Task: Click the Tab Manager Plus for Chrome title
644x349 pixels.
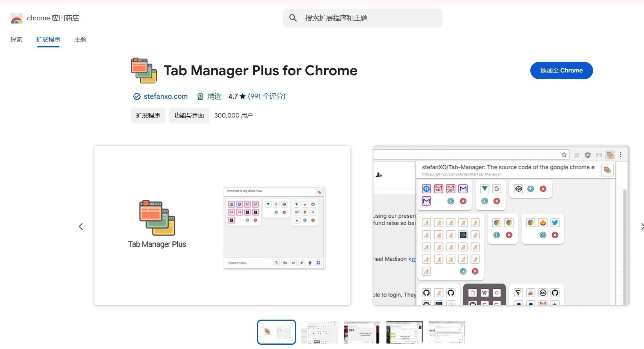Action: point(261,71)
